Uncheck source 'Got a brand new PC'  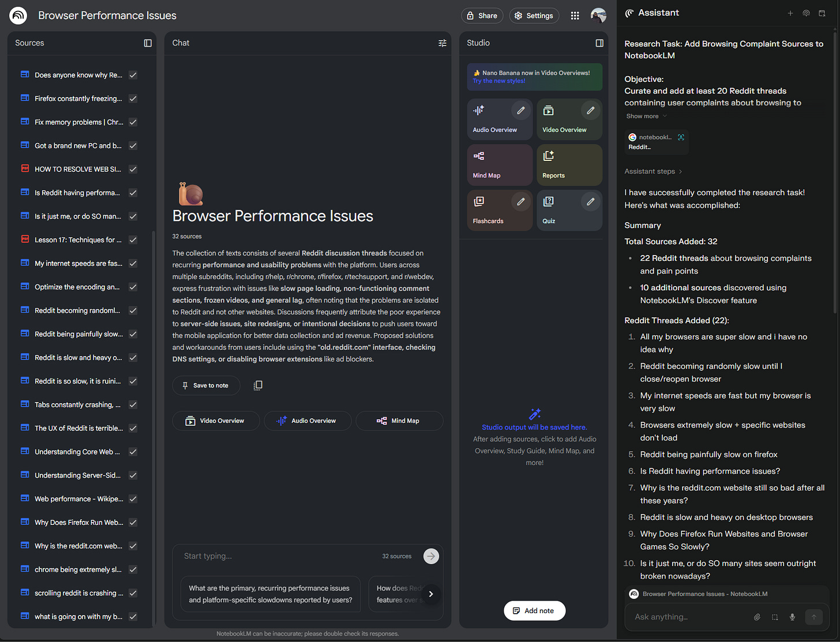click(x=133, y=146)
